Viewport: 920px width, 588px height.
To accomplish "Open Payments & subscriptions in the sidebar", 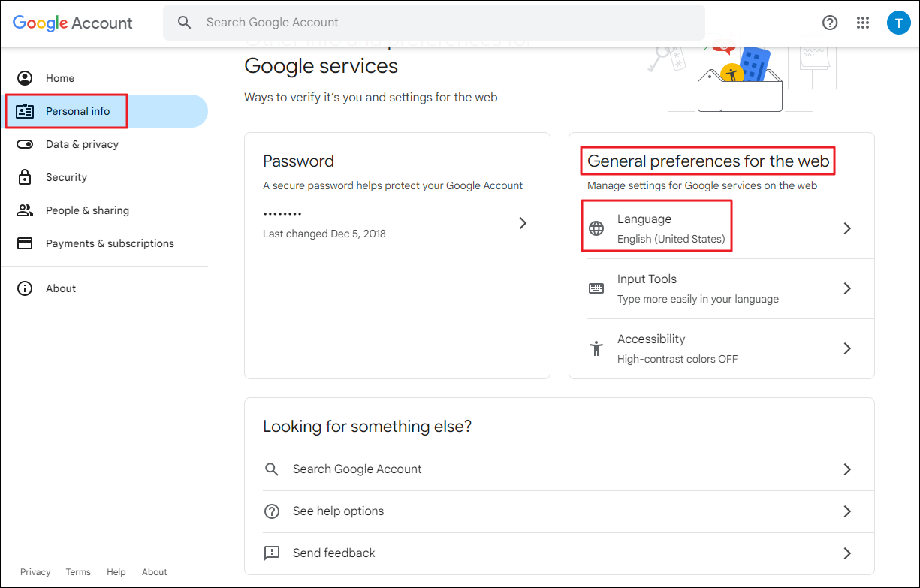I will (104, 243).
